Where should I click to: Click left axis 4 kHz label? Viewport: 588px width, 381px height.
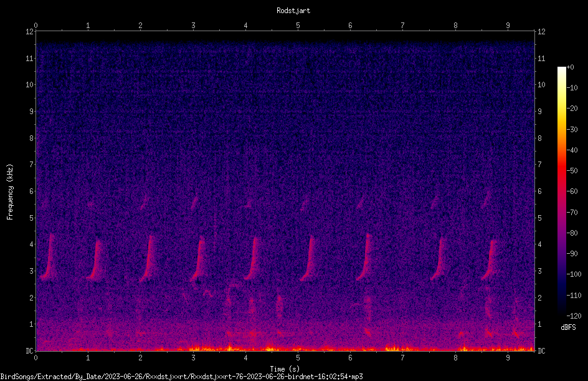[x=32, y=244]
